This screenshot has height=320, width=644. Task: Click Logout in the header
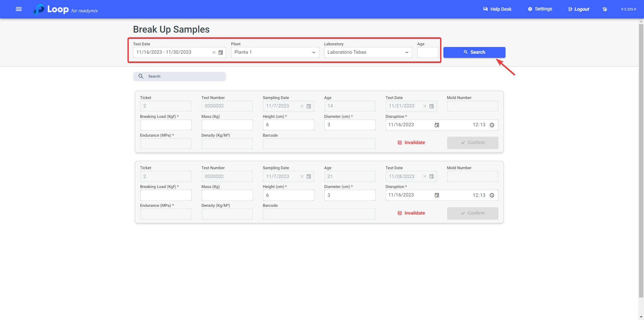pyautogui.click(x=579, y=9)
